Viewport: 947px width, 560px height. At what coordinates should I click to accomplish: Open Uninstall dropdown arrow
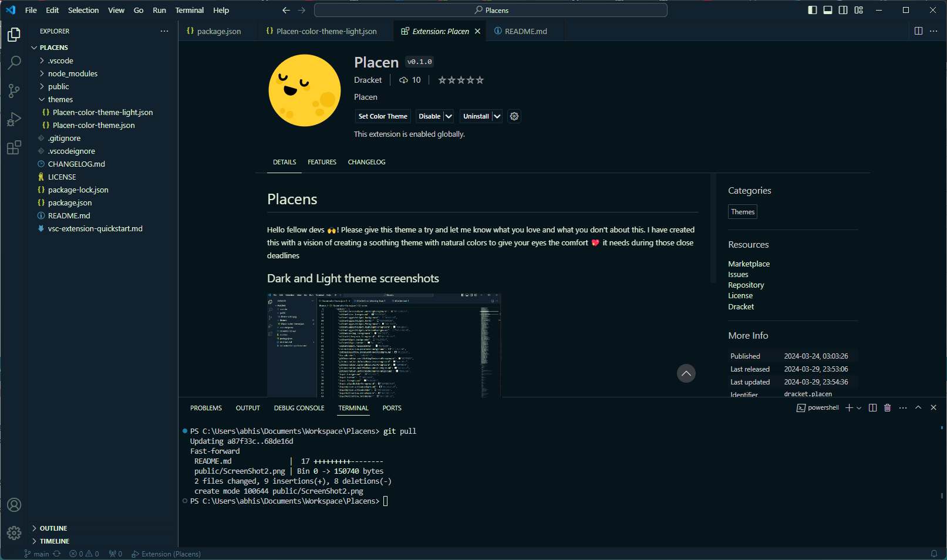pyautogui.click(x=497, y=116)
